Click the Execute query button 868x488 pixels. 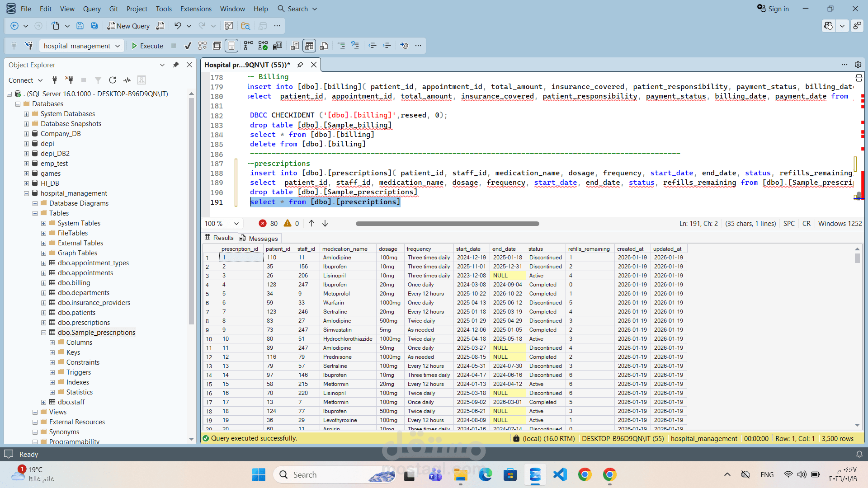pyautogui.click(x=147, y=46)
